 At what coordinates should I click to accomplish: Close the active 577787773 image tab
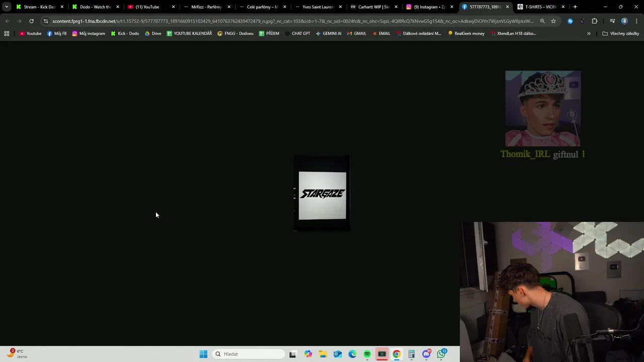[x=507, y=7]
